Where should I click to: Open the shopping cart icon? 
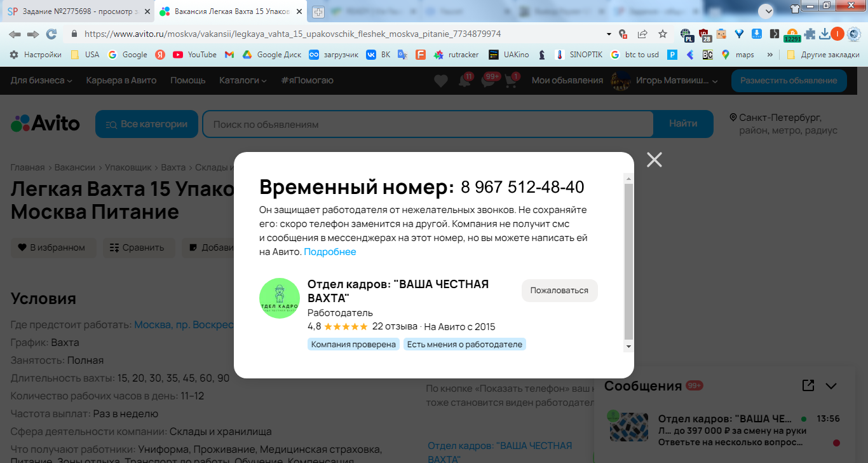click(511, 81)
